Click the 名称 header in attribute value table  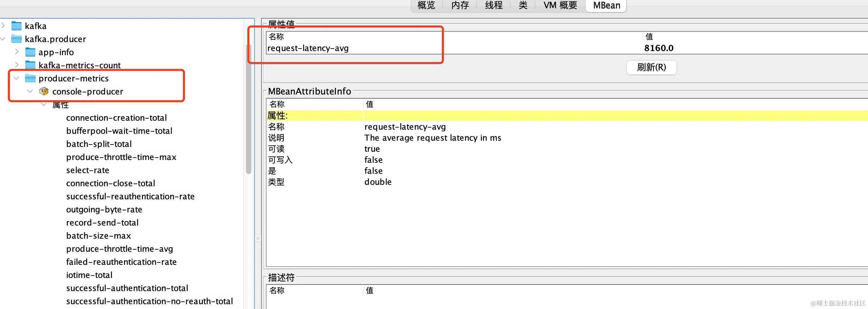tap(276, 37)
